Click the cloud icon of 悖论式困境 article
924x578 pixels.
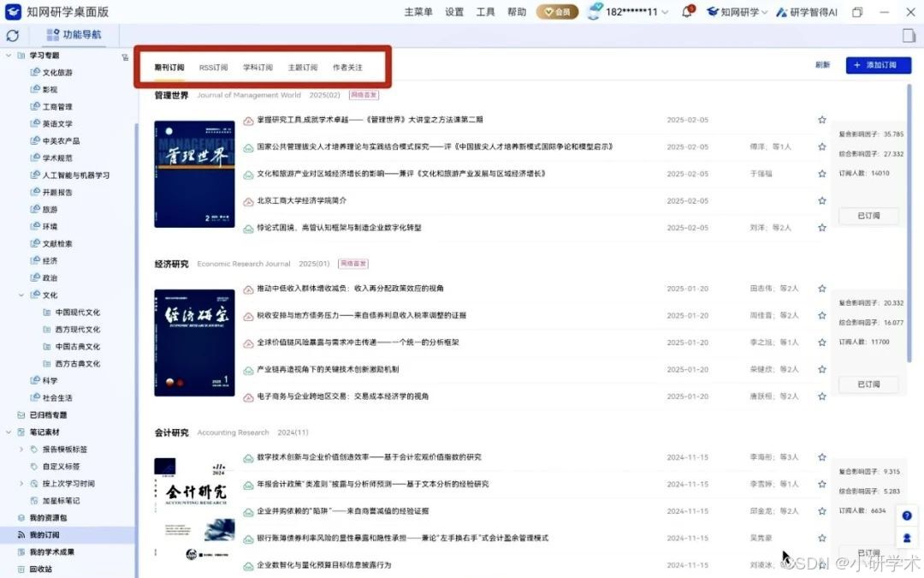coord(249,229)
